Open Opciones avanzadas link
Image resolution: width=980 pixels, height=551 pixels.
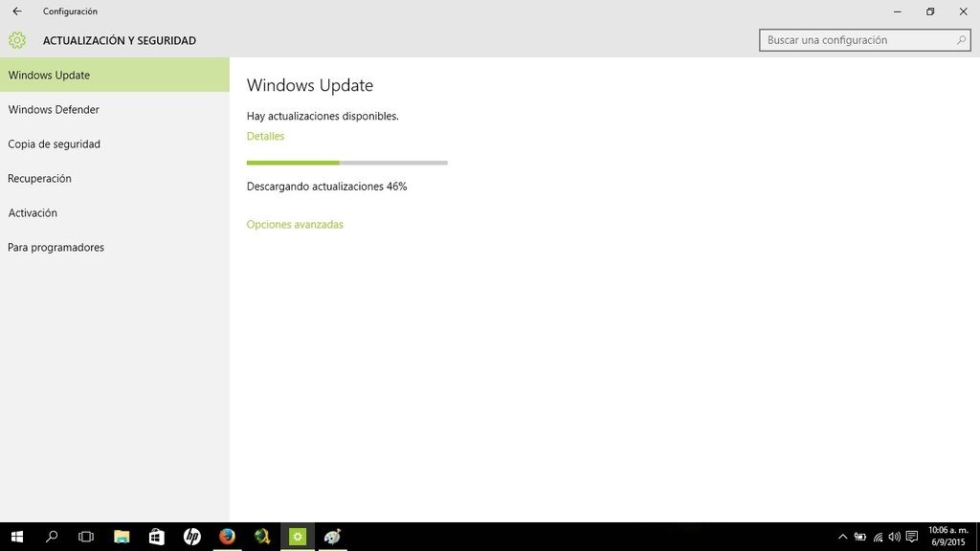(x=295, y=224)
